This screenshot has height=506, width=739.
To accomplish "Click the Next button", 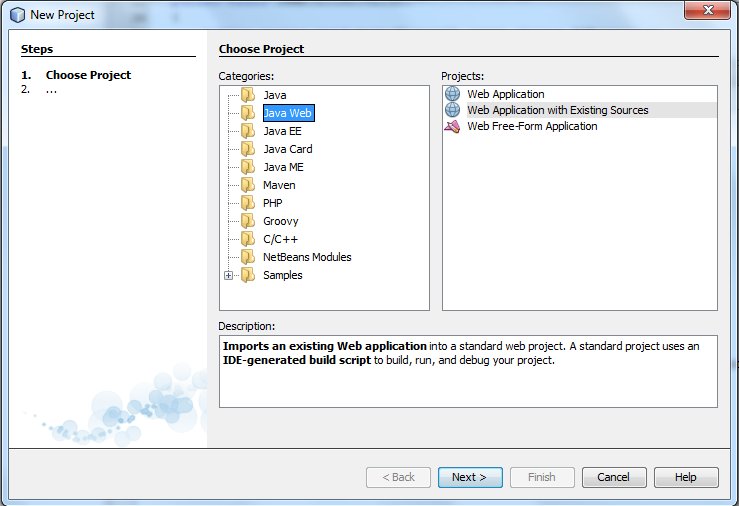I will coord(470,477).
